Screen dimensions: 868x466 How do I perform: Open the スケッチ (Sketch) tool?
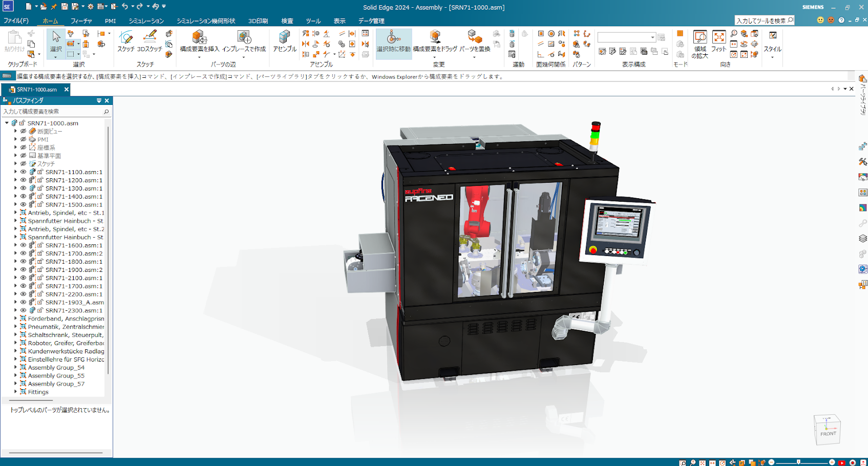pos(126,42)
